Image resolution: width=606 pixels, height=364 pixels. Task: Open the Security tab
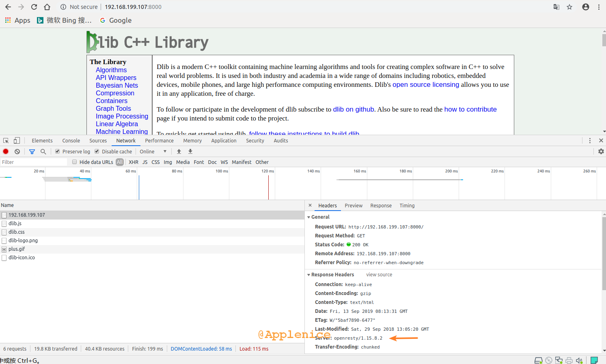coord(255,140)
